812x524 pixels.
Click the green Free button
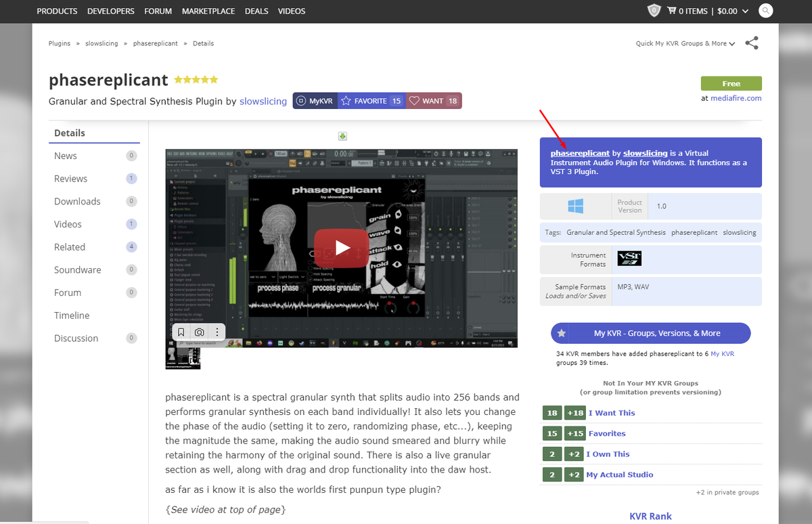pos(731,83)
